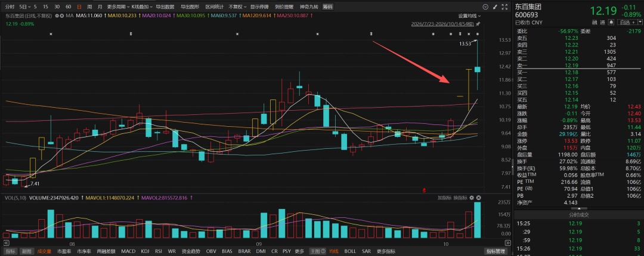Close the VOL sub-chart panel

(x=478, y=198)
